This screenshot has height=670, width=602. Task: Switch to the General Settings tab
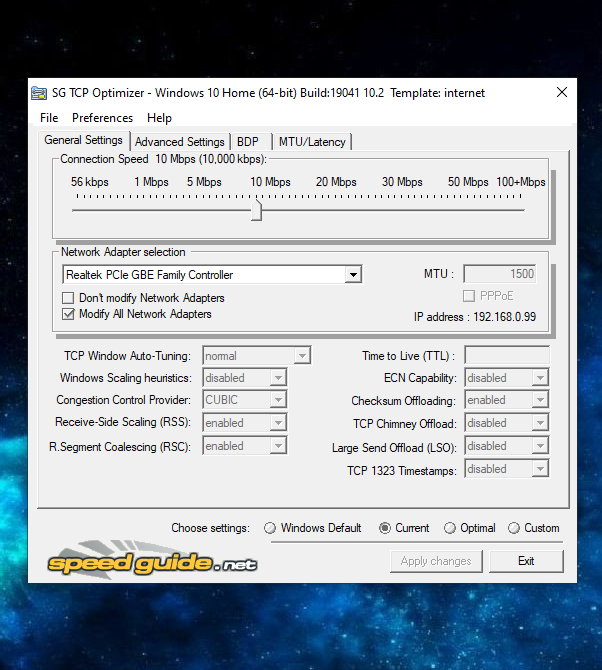tap(84, 140)
